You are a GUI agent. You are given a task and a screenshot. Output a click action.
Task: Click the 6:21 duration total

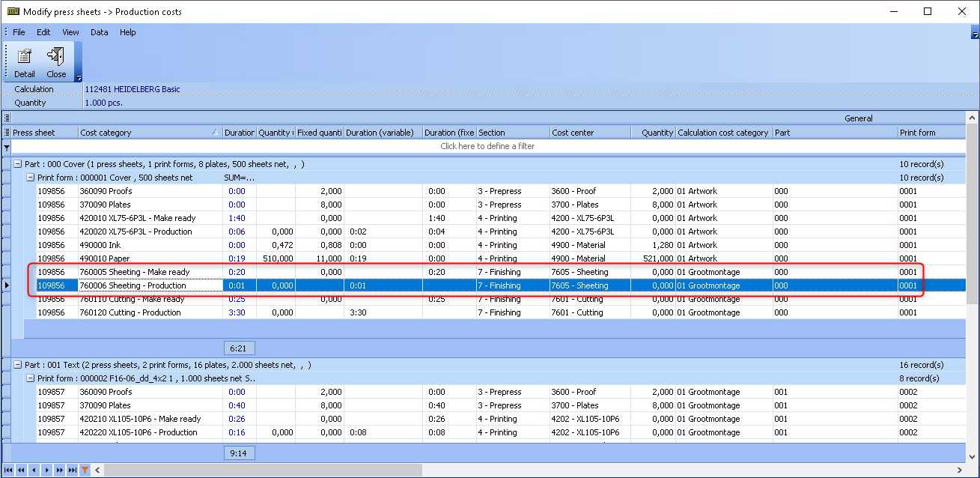(x=239, y=348)
